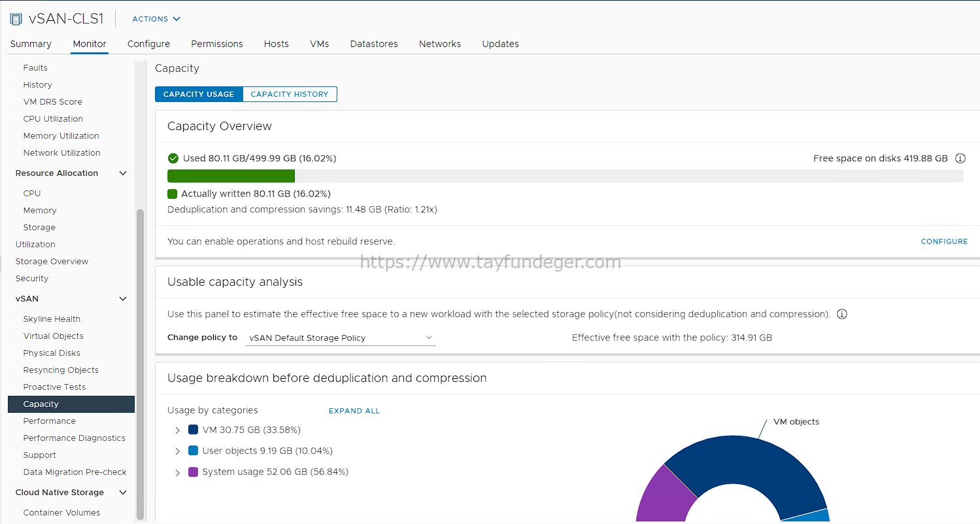
Task: Expand the User objects 9.19 GB category
Action: 177,451
